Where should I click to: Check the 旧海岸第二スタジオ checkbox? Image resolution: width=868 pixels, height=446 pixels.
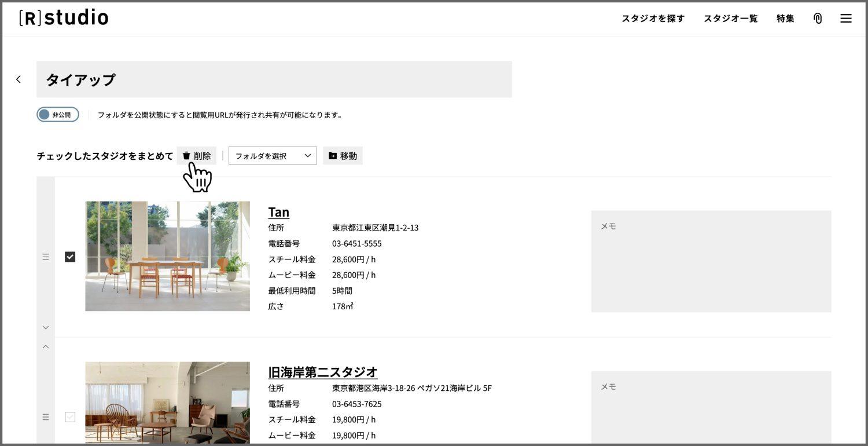70,416
